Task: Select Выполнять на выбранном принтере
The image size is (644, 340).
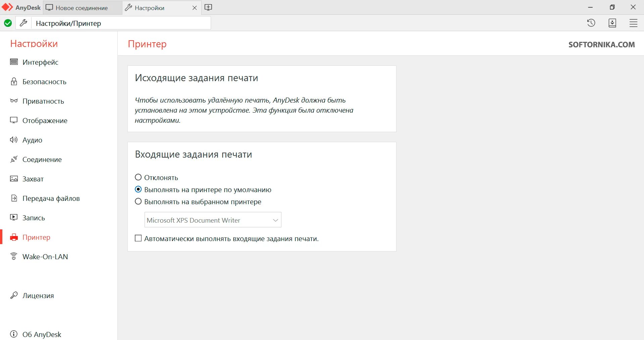Action: [x=138, y=201]
